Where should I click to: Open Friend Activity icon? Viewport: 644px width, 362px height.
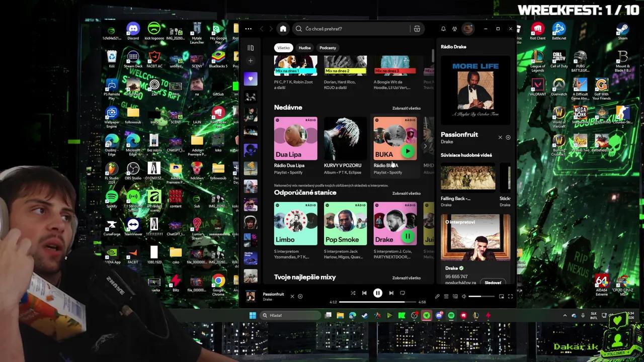point(455,29)
